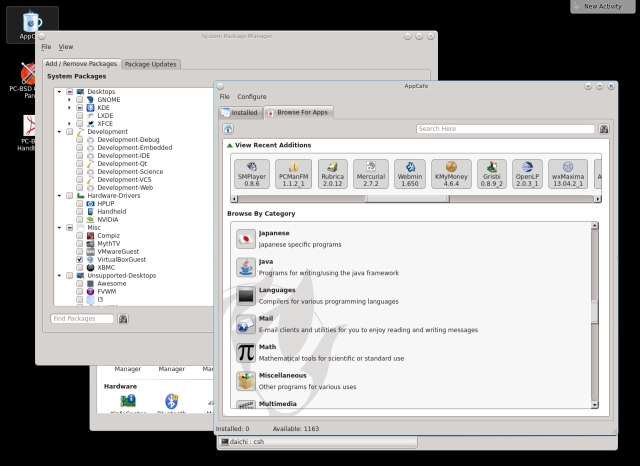
Task: Select the Rubrica 2.0.12 app
Action: click(x=333, y=174)
